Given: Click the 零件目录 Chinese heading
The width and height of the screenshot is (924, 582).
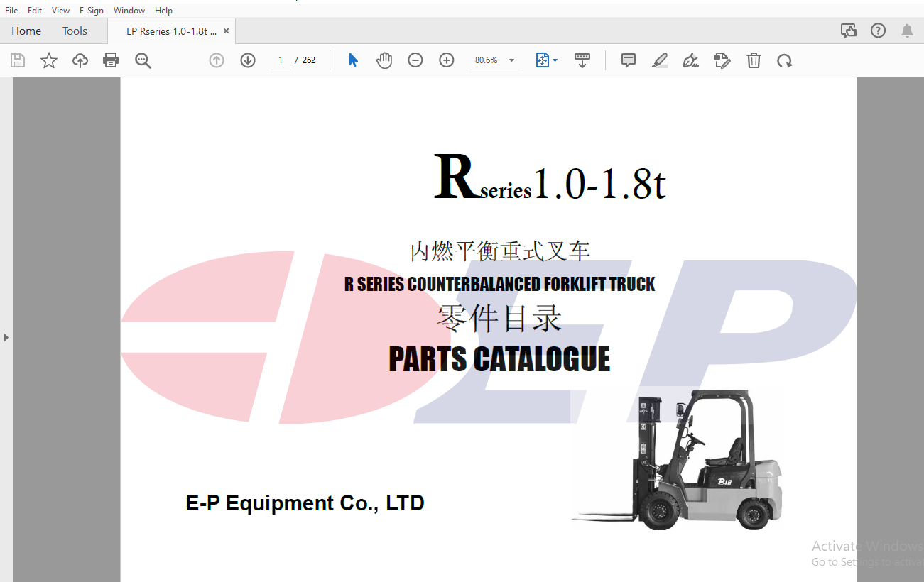Looking at the screenshot, I should coord(499,319).
